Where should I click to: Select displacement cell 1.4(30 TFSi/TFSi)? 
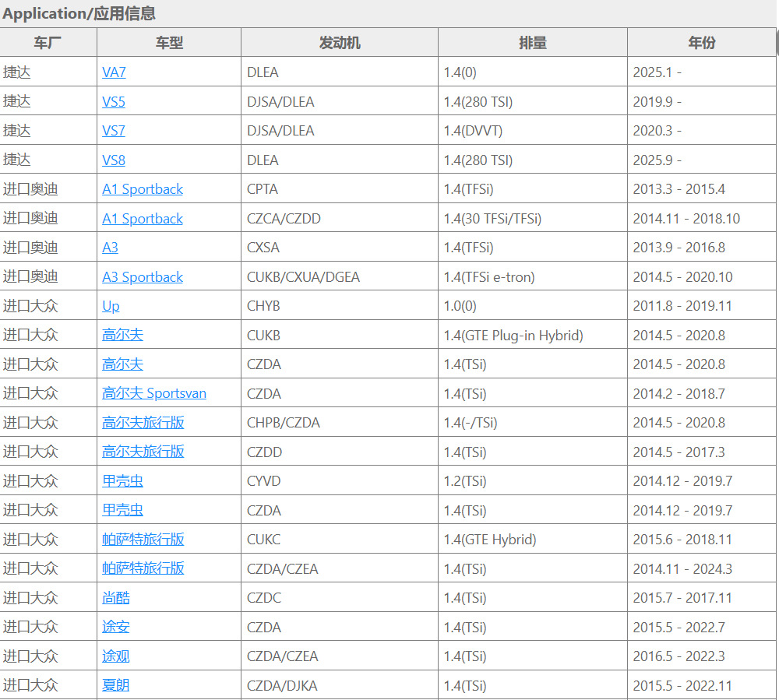coord(533,219)
